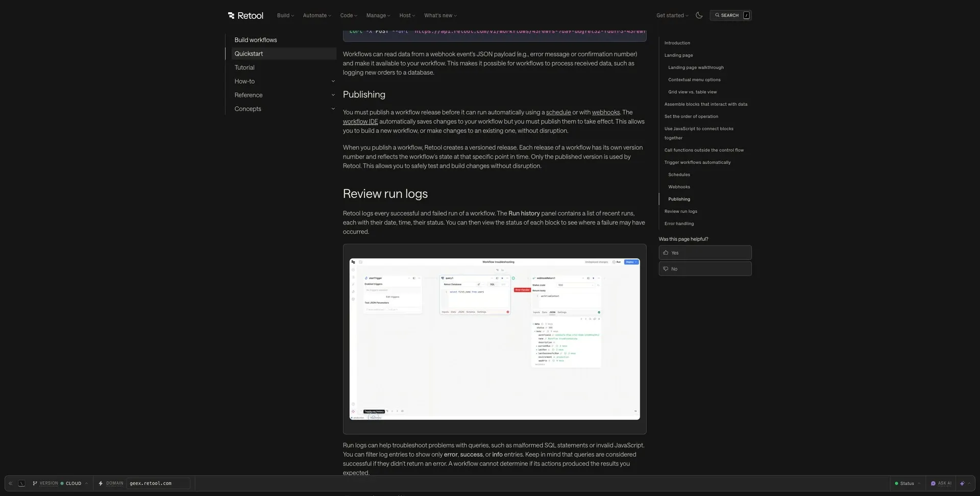980x496 pixels.
Task: Click the terminal icon in bottom bar
Action: click(21, 483)
